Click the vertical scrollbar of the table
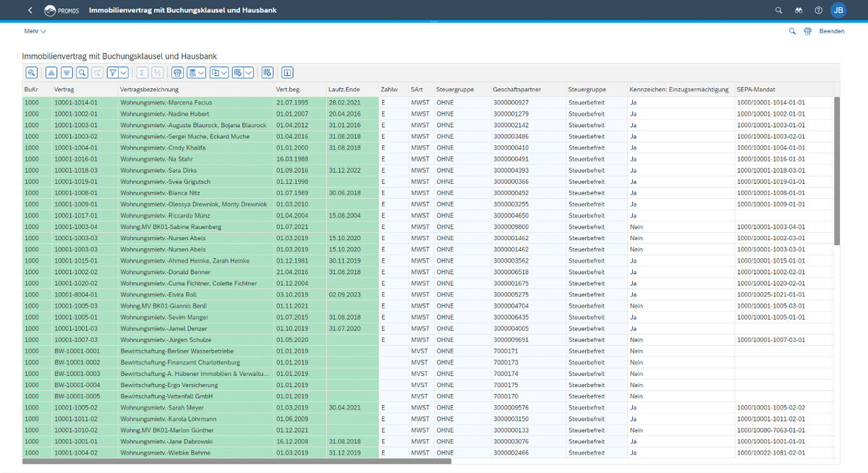The image size is (868, 473). click(837, 171)
